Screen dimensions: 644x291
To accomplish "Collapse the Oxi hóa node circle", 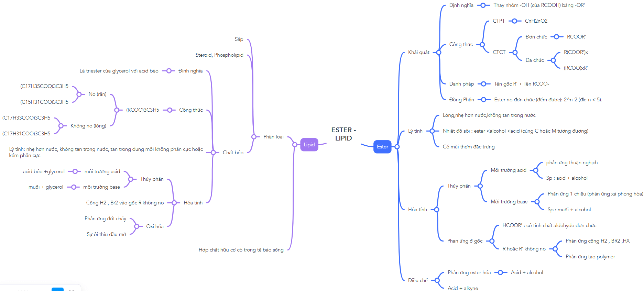I will (137, 226).
